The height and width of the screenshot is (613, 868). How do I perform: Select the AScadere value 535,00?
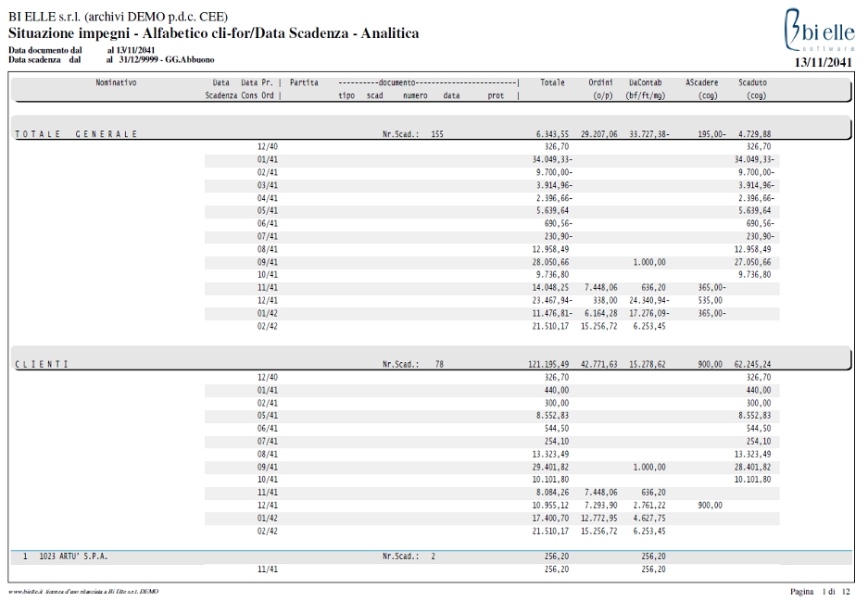[711, 300]
